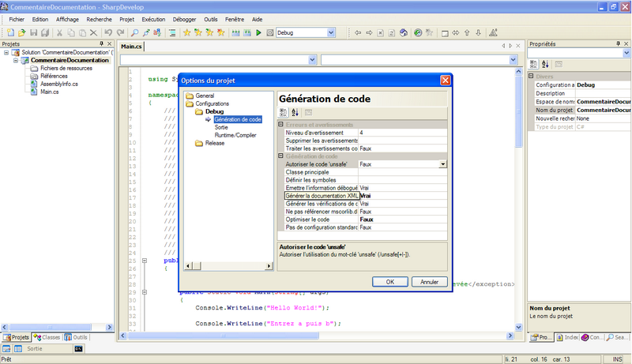Click the Find magnifier toolbar icon

tap(135, 32)
